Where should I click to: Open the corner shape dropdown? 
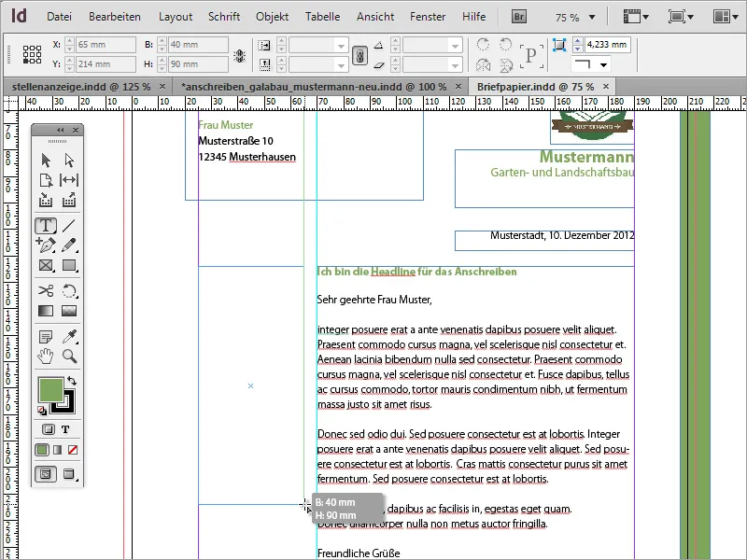603,64
